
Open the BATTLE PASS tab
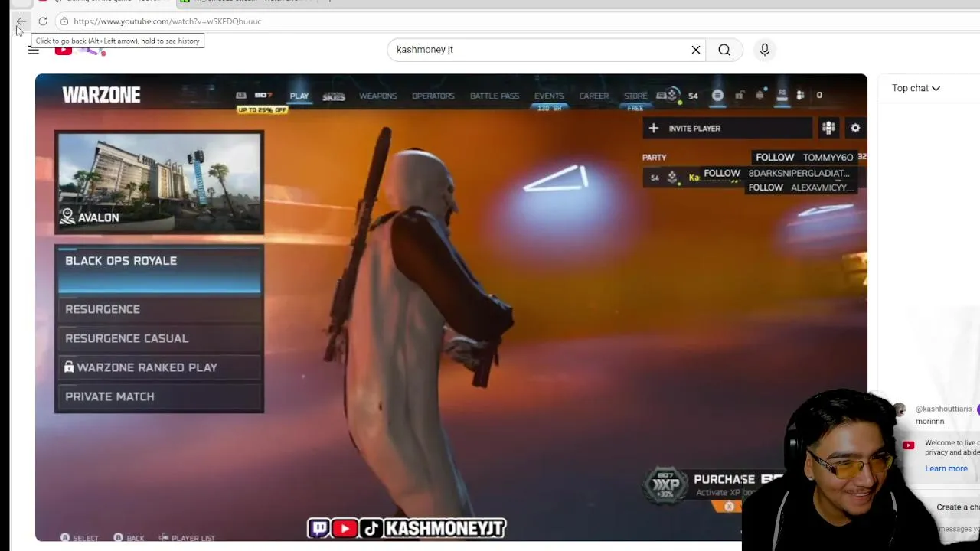[x=494, y=96]
